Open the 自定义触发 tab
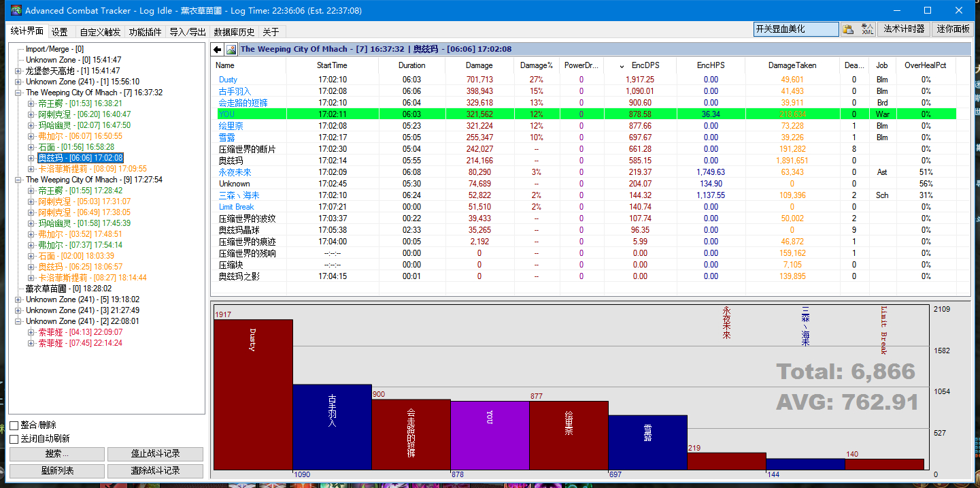The image size is (980, 488). 100,32
